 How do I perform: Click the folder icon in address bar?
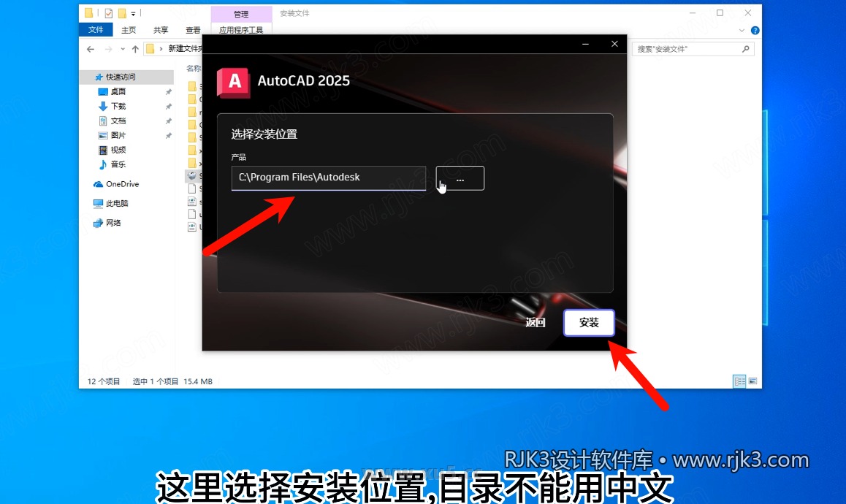(x=150, y=48)
